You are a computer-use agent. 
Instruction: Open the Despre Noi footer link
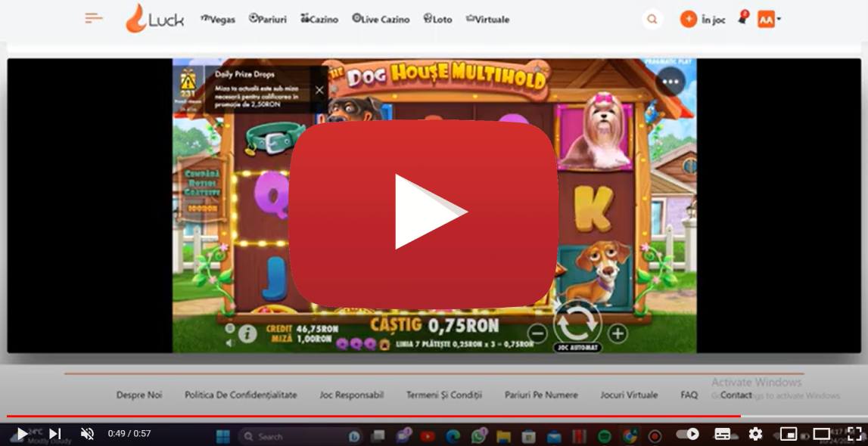coord(139,395)
